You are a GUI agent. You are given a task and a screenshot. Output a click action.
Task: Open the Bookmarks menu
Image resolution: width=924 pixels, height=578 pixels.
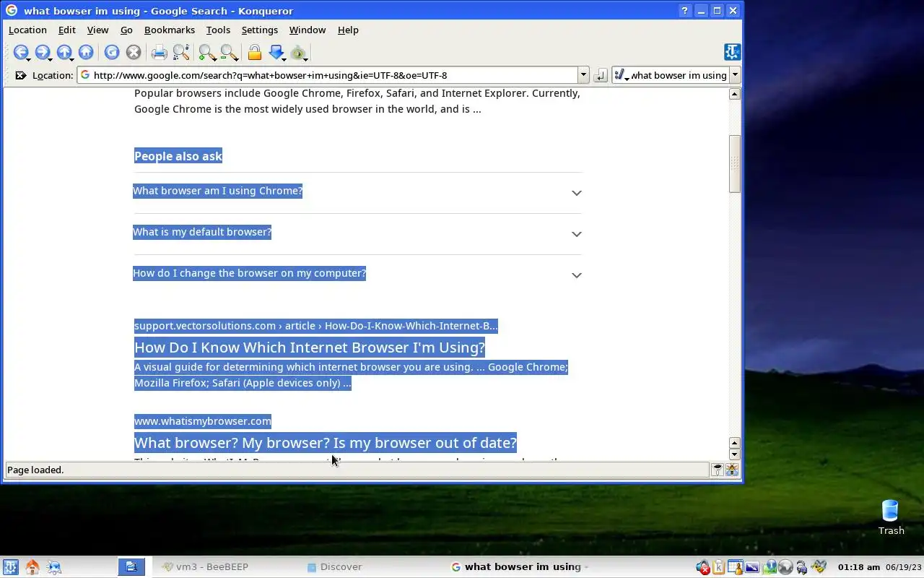[170, 30]
